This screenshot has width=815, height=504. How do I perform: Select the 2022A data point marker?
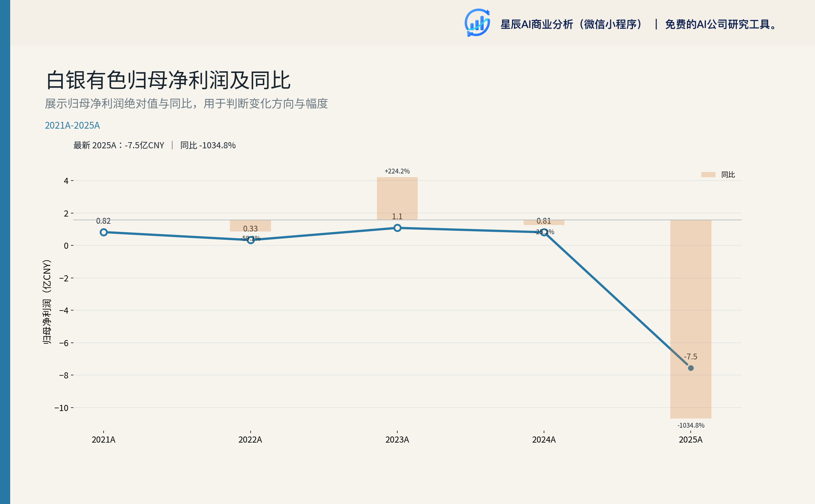[251, 240]
